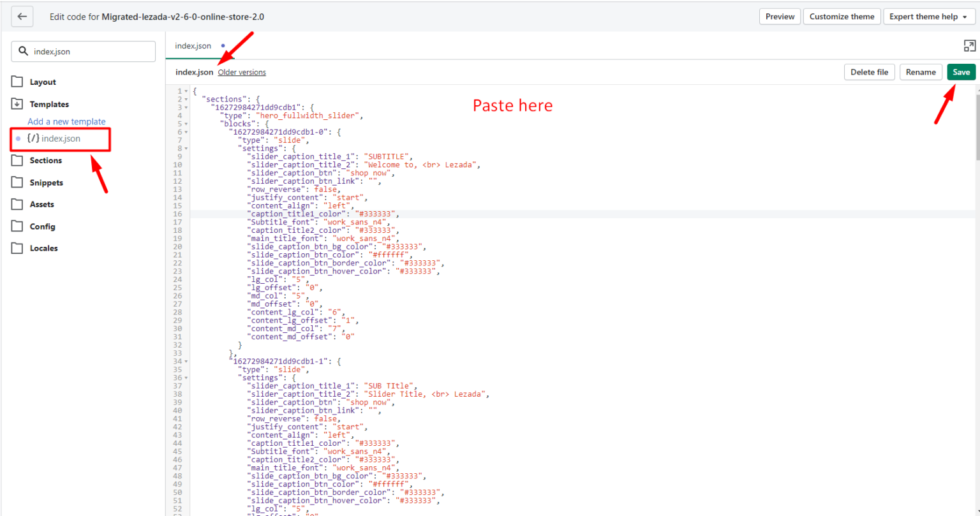
Task: Collapse the Templates folder
Action: [17, 104]
